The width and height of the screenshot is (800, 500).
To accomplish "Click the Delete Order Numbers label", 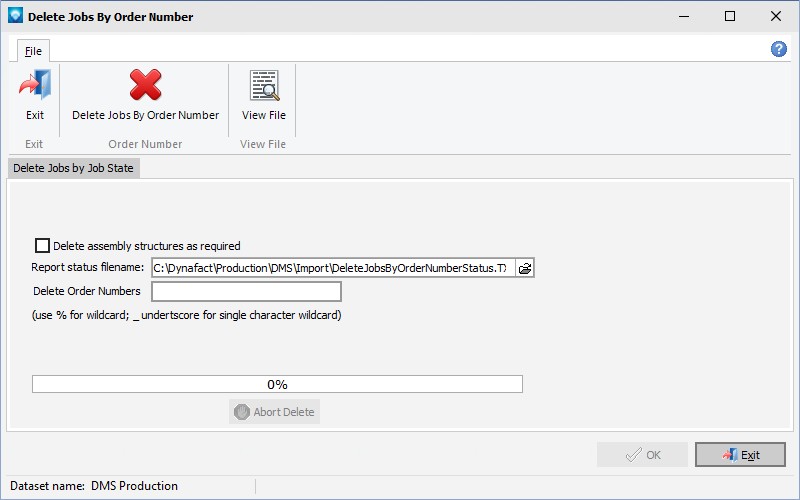I will point(87,291).
